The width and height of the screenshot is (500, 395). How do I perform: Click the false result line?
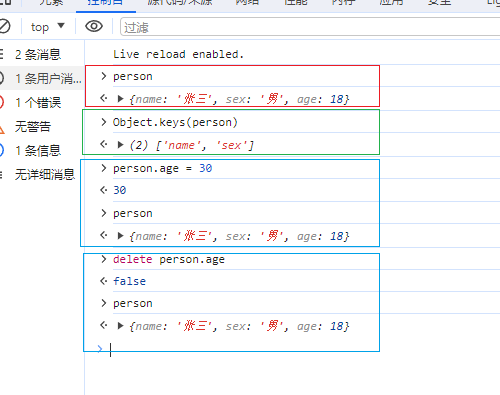[129, 281]
